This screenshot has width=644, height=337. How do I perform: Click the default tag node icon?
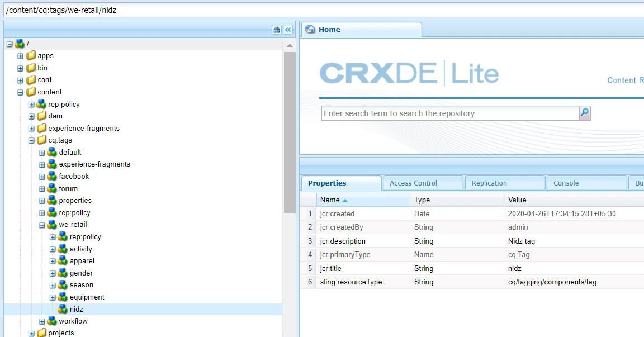[52, 152]
